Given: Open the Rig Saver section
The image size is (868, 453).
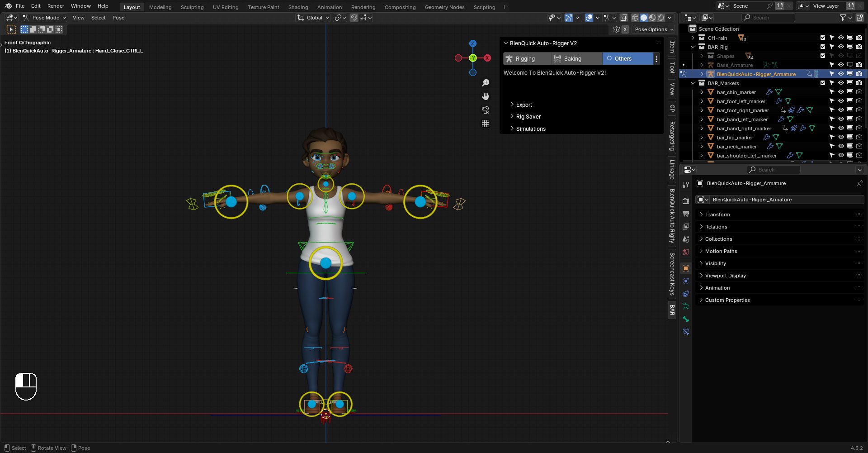Looking at the screenshot, I should click(x=528, y=116).
